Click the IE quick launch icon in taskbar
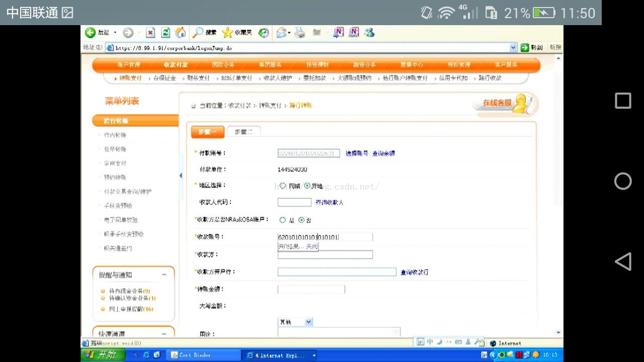644x362 pixels. pos(146,355)
